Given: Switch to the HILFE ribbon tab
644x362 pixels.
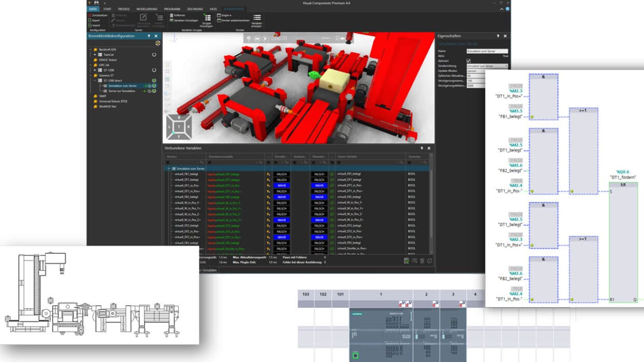Looking at the screenshot, I should tap(213, 9).
